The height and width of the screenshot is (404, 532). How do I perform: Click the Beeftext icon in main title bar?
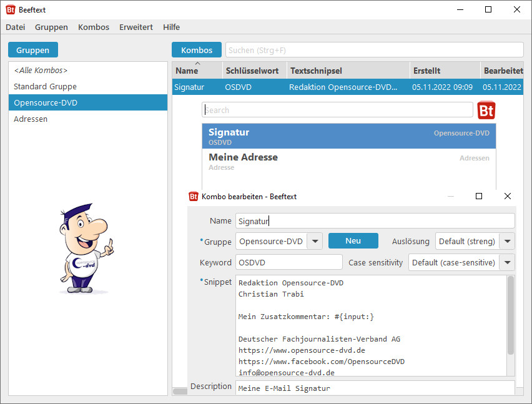(x=11, y=9)
